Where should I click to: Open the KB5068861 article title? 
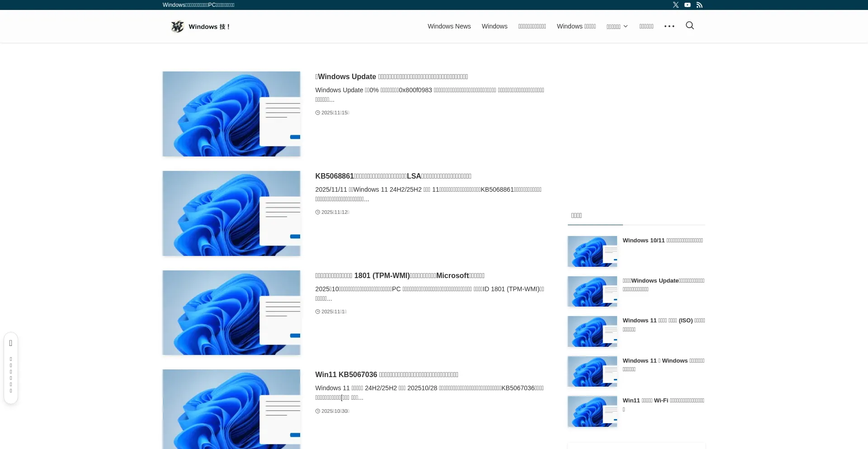pos(393,176)
